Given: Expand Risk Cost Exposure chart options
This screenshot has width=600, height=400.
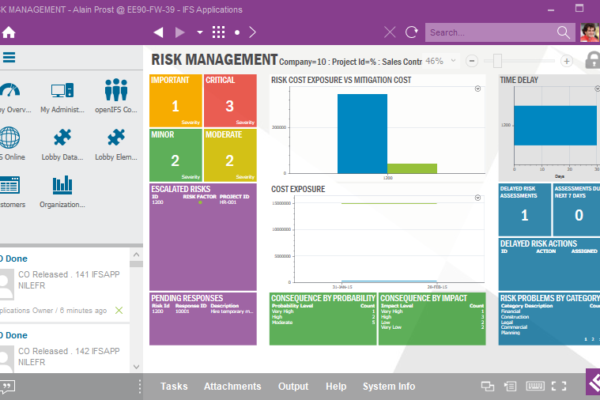Looking at the screenshot, I should (x=477, y=88).
